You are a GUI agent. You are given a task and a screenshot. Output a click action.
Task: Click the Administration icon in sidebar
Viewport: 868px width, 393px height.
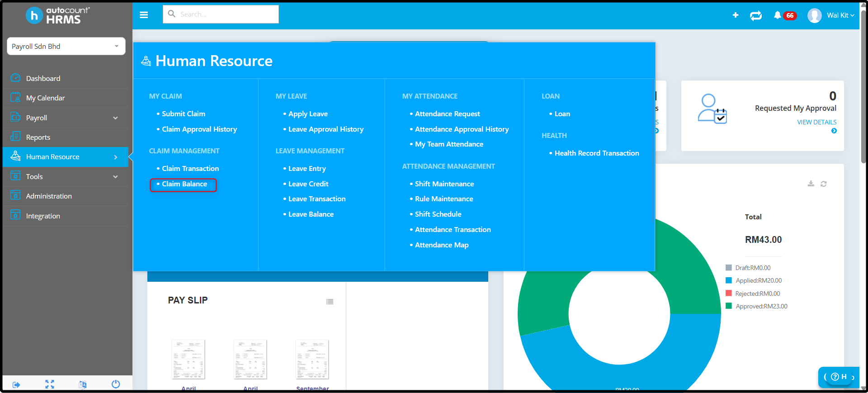(x=15, y=195)
